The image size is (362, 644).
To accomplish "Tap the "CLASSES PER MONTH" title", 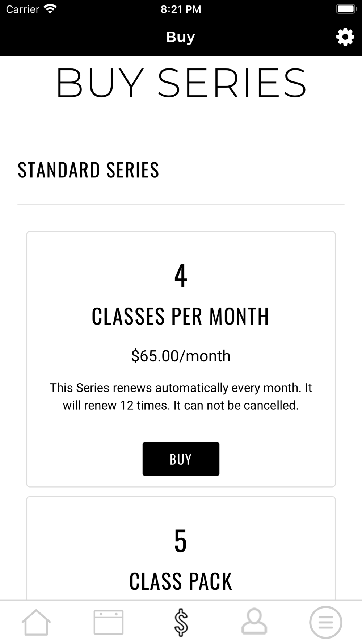I will (x=180, y=316).
